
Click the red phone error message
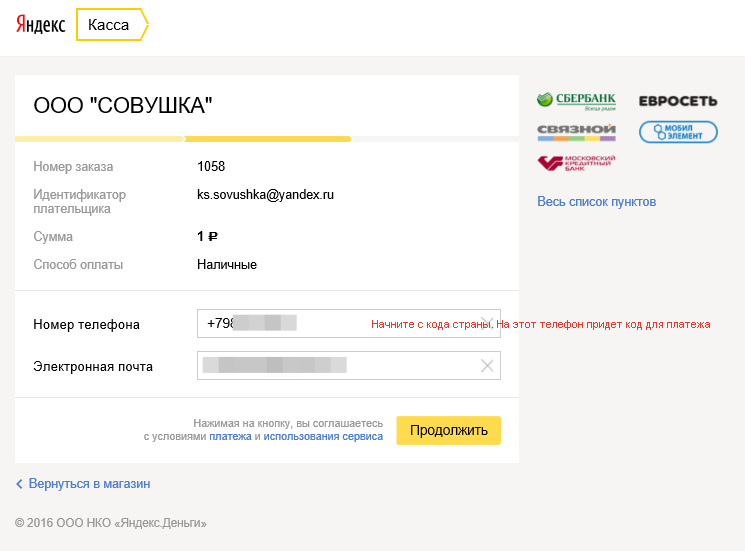pyautogui.click(x=541, y=324)
